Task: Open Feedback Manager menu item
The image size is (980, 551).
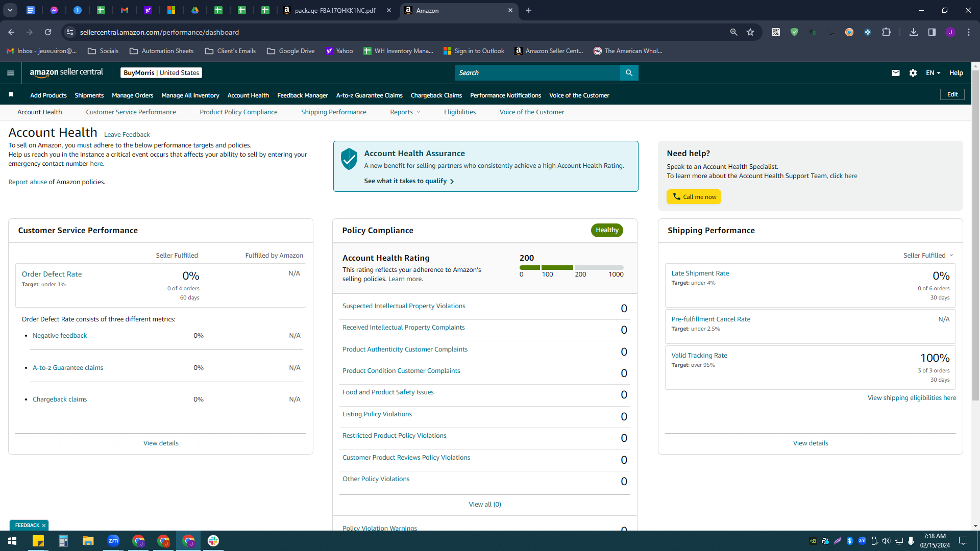Action: [302, 95]
